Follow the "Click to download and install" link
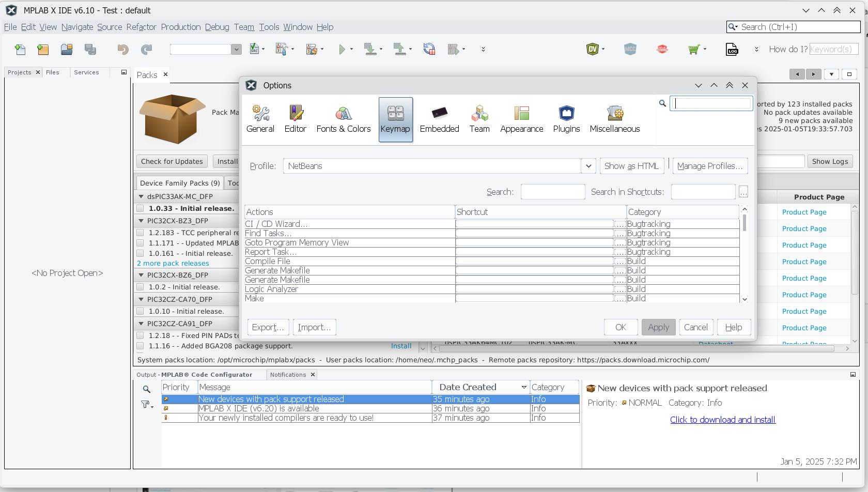868x492 pixels. point(722,420)
